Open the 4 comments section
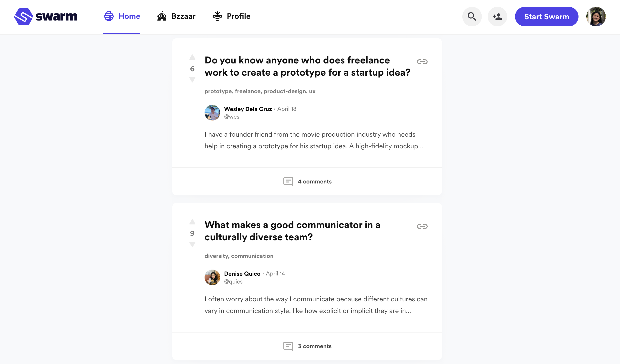Viewport: 620px width, 364px height. coord(307,182)
